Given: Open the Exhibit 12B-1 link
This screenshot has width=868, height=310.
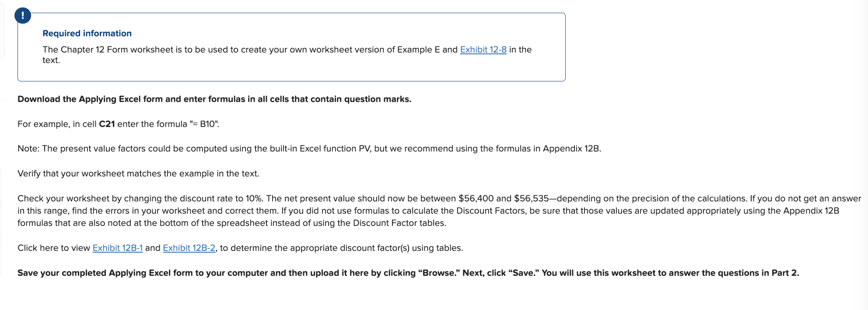Looking at the screenshot, I should pos(118,248).
